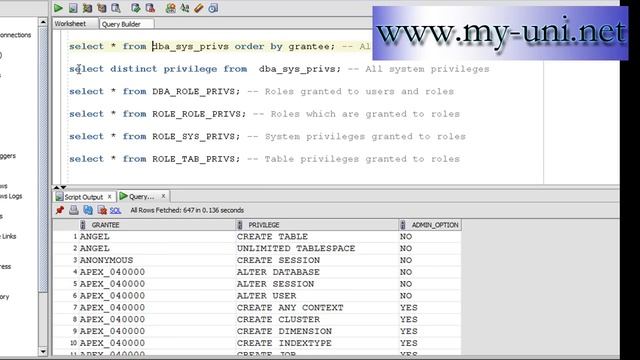The width and height of the screenshot is (640, 360).
Task: Open SQL History from the toolbar
Action: pyautogui.click(x=213, y=8)
